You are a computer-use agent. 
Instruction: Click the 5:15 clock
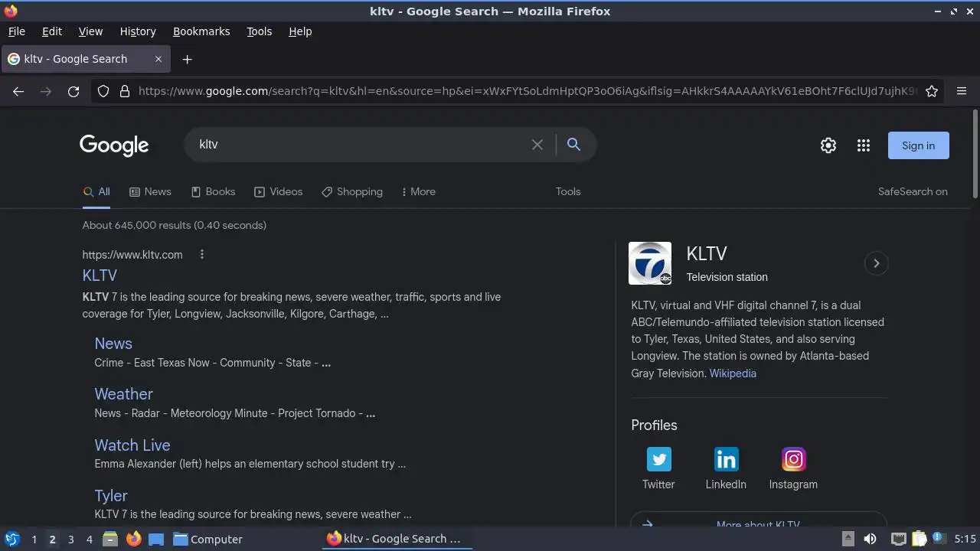965,539
